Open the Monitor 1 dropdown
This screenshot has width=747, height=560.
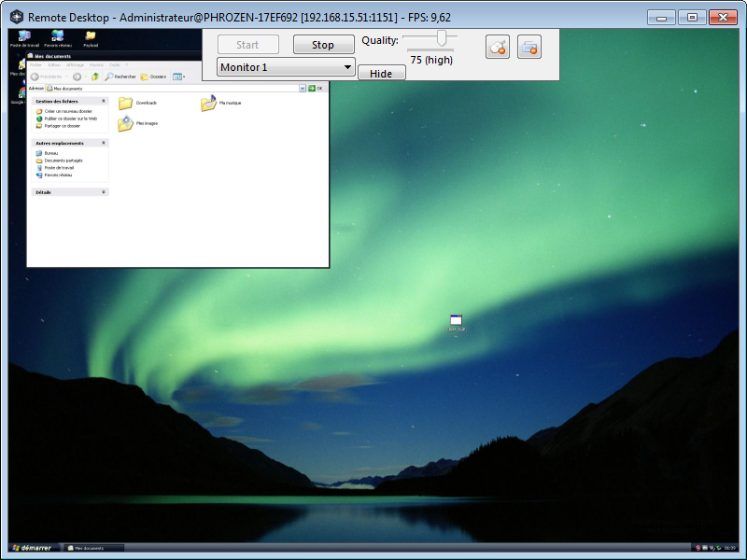(x=286, y=67)
